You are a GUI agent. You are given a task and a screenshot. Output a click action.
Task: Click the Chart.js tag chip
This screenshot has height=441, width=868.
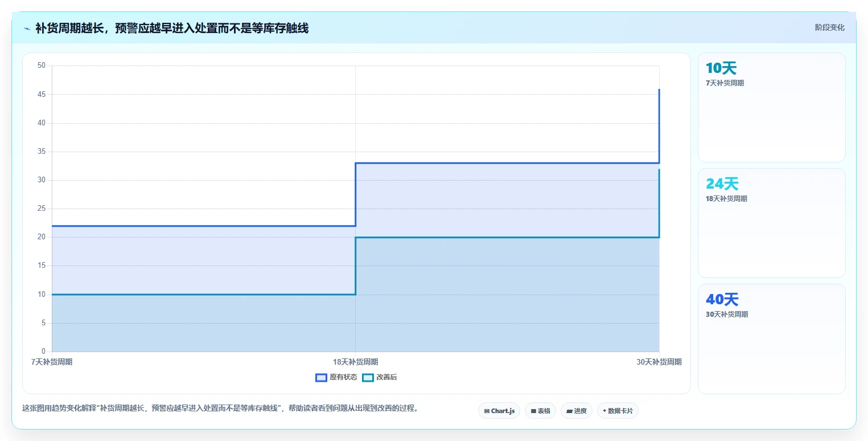[x=499, y=411]
